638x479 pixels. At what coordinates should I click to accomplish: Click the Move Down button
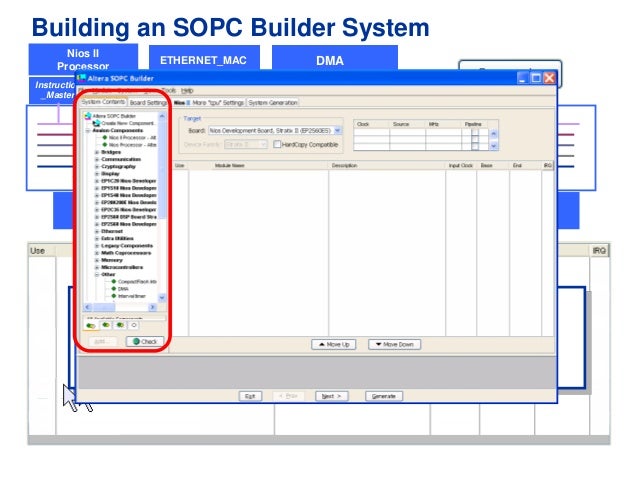pyautogui.click(x=394, y=344)
